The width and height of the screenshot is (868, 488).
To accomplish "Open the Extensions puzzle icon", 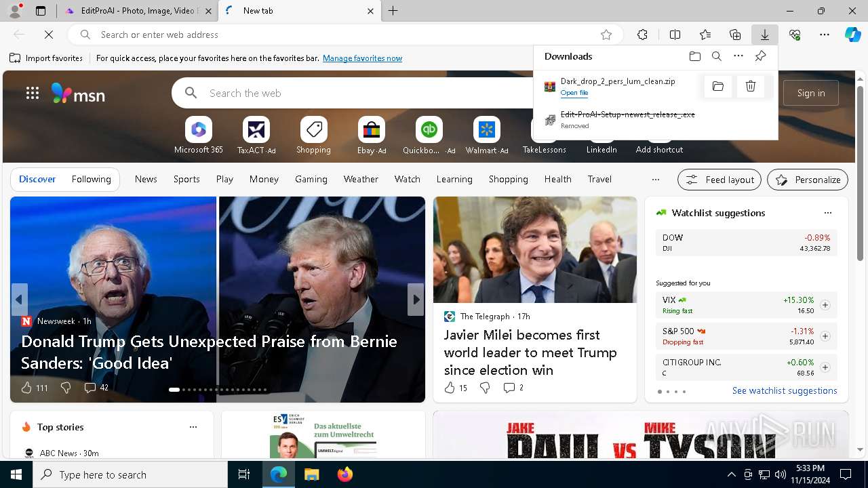I will (x=642, y=35).
